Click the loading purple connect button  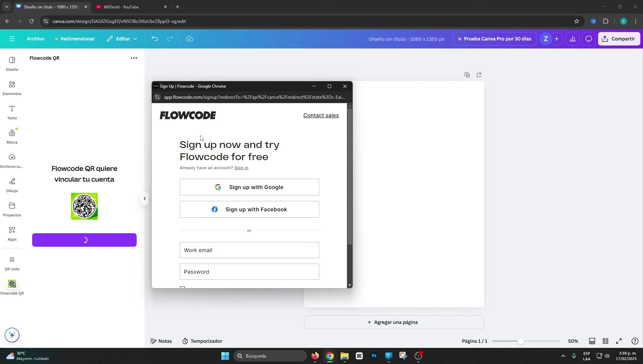tap(84, 240)
